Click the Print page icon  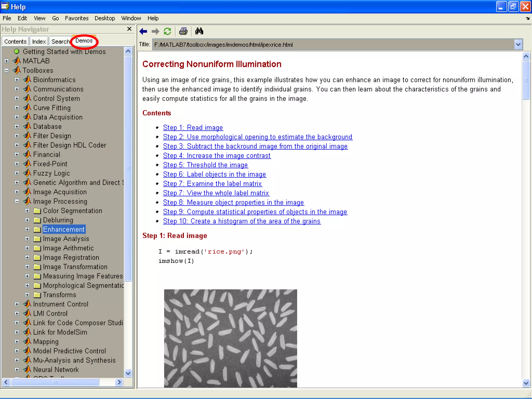[x=183, y=31]
